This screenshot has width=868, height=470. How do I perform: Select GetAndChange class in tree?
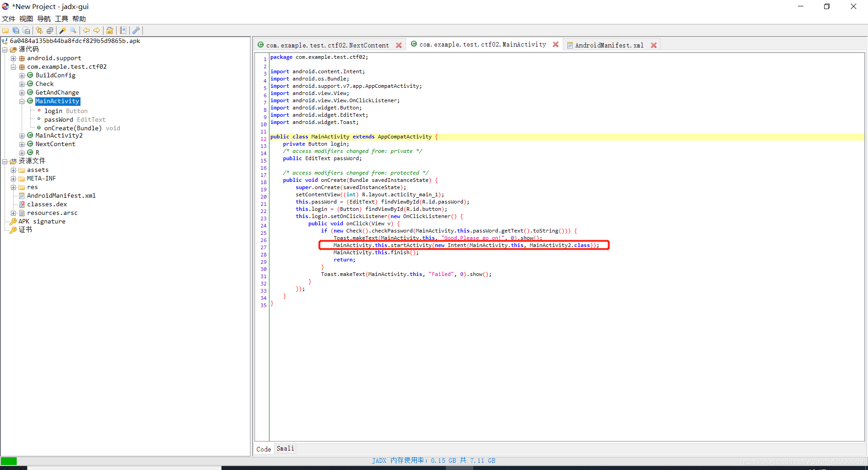coord(57,92)
